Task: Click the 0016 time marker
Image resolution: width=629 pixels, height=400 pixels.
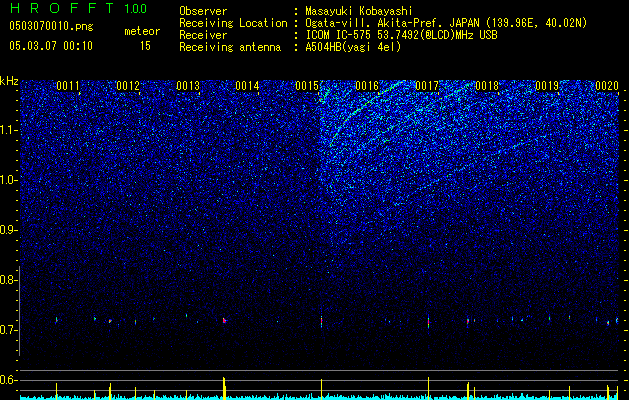Action: click(367, 86)
